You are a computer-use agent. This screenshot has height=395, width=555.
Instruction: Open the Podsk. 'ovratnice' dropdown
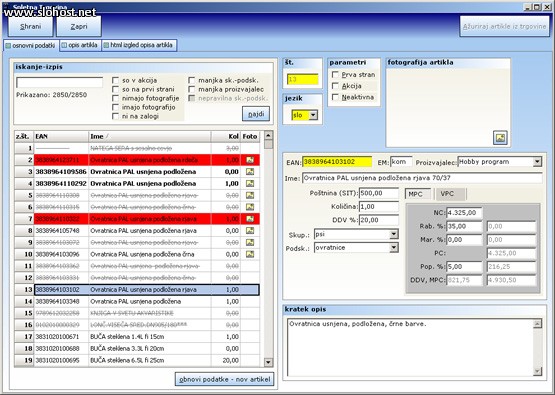point(394,247)
